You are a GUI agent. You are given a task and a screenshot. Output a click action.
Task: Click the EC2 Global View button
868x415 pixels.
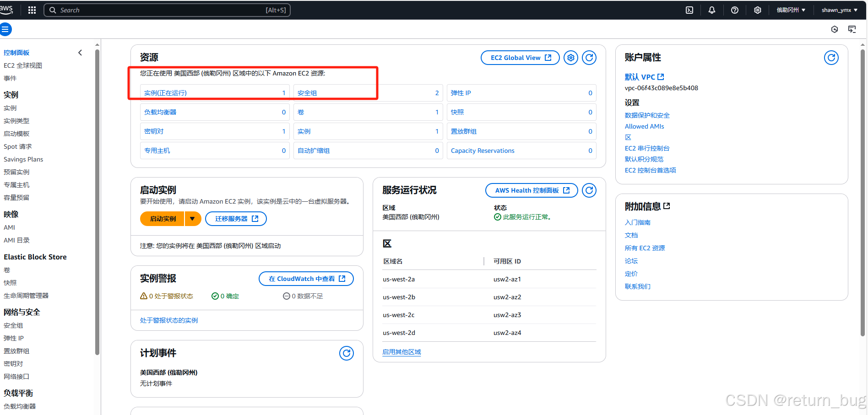click(x=520, y=58)
